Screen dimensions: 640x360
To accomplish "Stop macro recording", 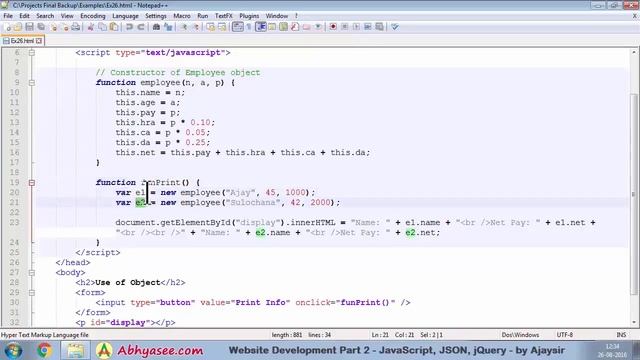I will coord(344,27).
